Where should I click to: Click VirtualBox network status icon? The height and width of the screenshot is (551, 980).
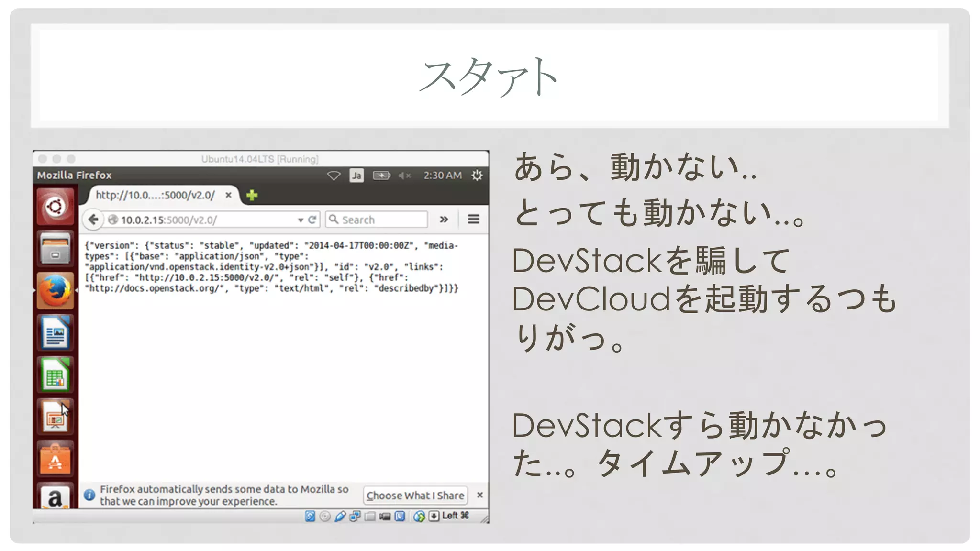tap(355, 516)
